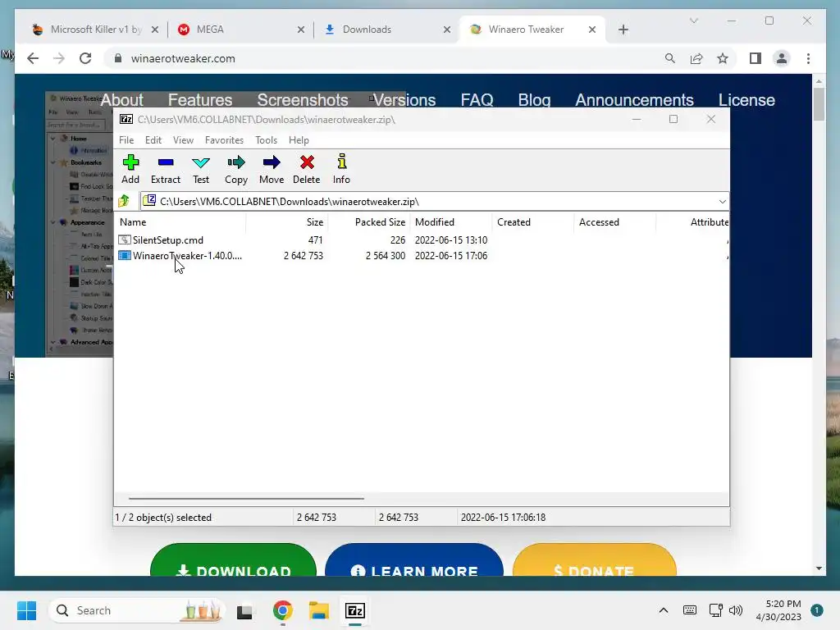Open Chrome from the taskbar
840x630 pixels.
[x=283, y=610]
